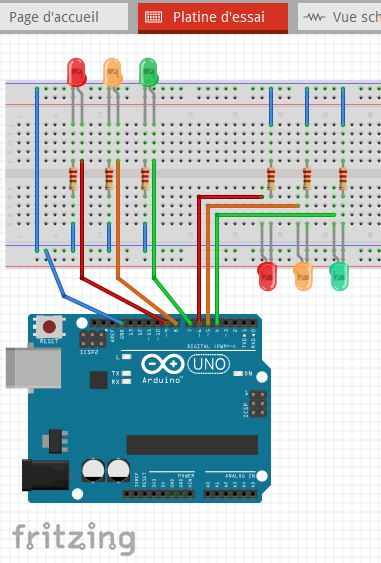The width and height of the screenshot is (381, 563).
Task: Click the breadboard icon on Platine d'essai tab
Action: tap(153, 17)
